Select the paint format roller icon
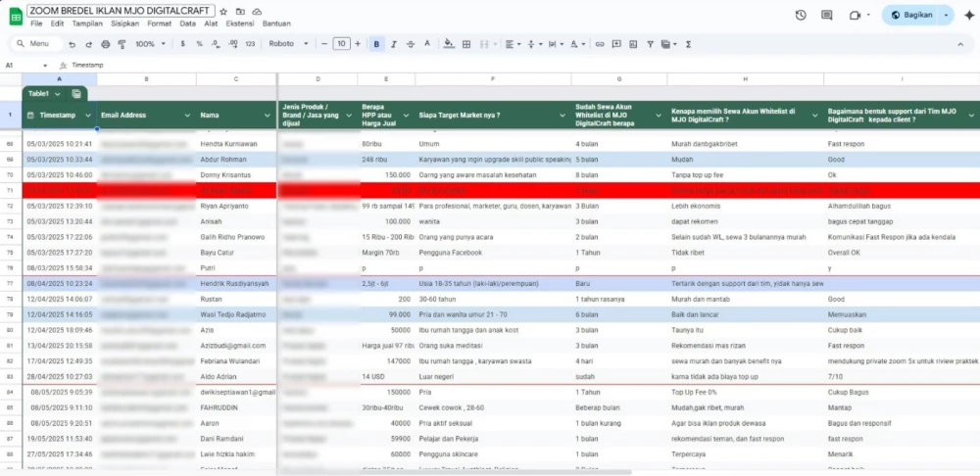 click(x=122, y=44)
